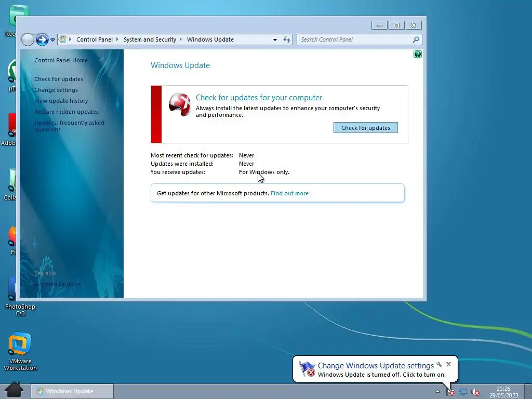532x399 pixels.
Task: Click the Show desktop strip
Action: pos(528,391)
